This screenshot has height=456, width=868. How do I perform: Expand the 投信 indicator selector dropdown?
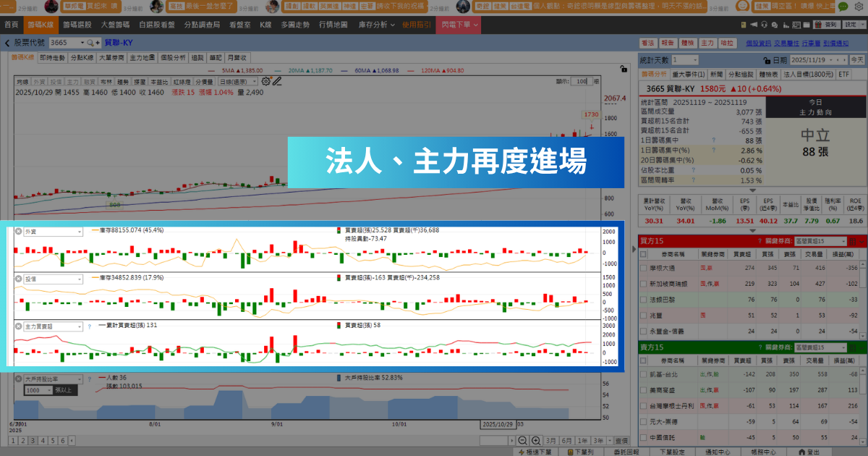pyautogui.click(x=53, y=279)
